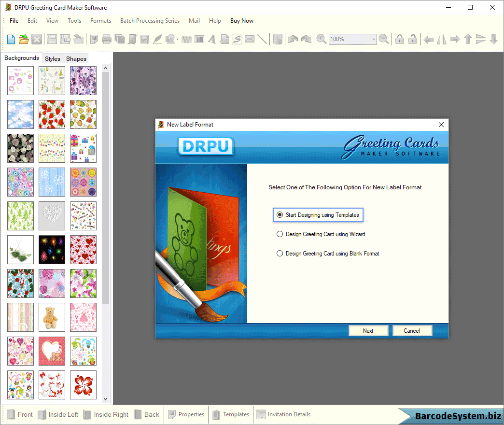This screenshot has height=425, width=504.
Task: Switch to the Shapes tab
Action: tap(76, 58)
